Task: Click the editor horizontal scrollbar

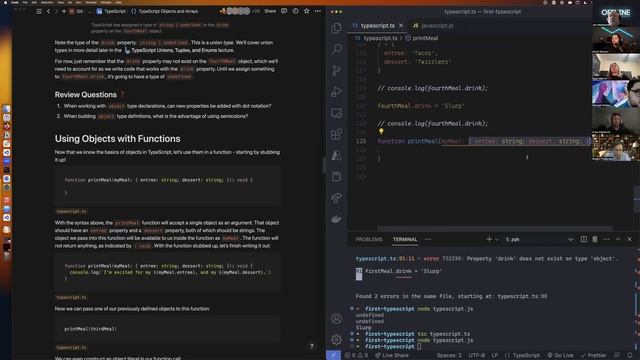Action: [x=494, y=228]
